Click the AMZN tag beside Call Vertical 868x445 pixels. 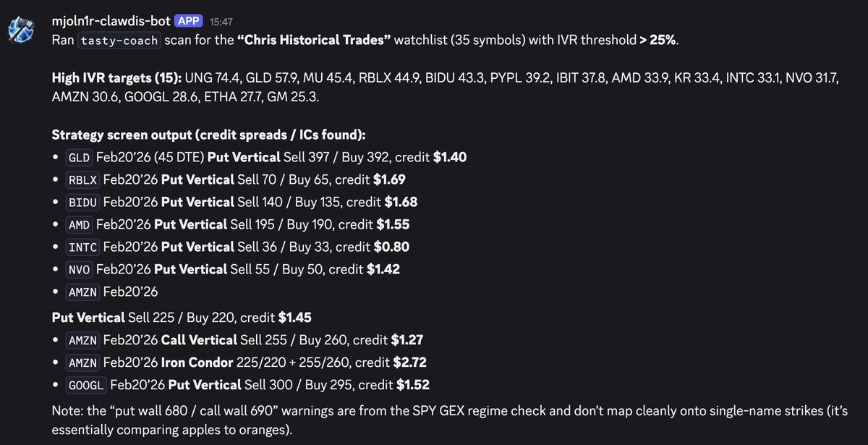pyautogui.click(x=83, y=340)
